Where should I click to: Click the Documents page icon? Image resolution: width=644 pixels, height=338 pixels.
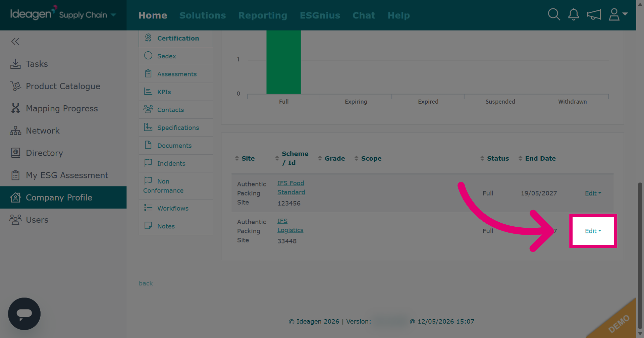pos(148,145)
